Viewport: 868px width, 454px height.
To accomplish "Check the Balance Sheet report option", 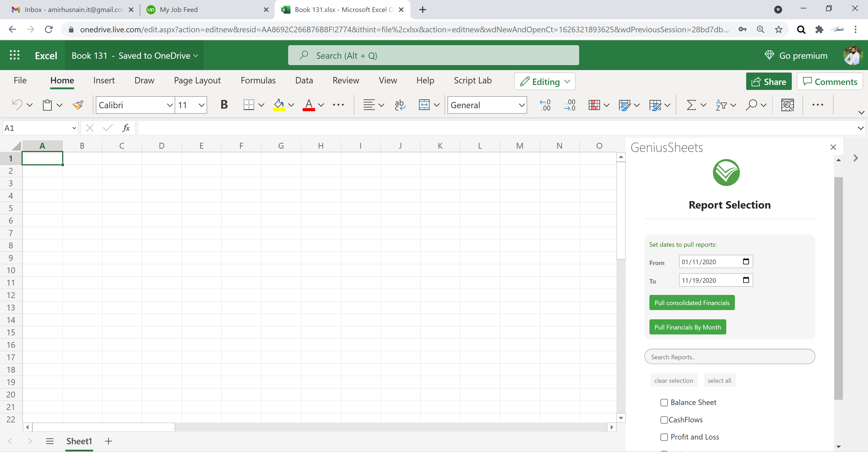I will [x=664, y=402].
